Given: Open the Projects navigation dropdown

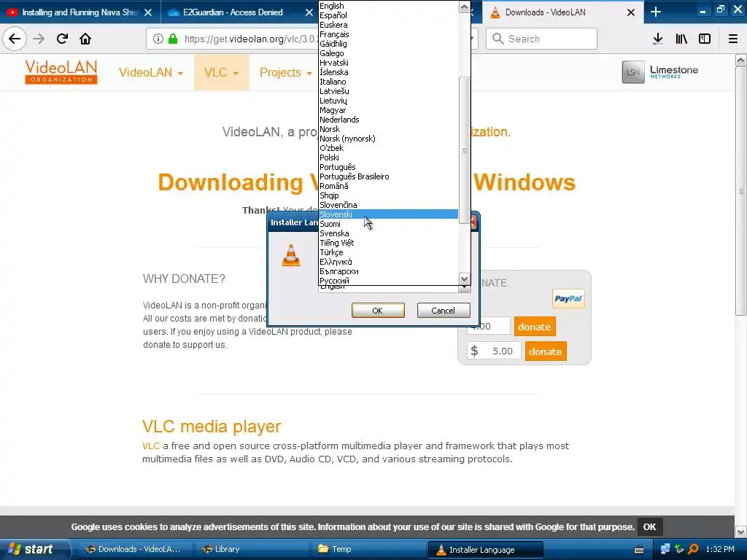Looking at the screenshot, I should click(x=285, y=72).
